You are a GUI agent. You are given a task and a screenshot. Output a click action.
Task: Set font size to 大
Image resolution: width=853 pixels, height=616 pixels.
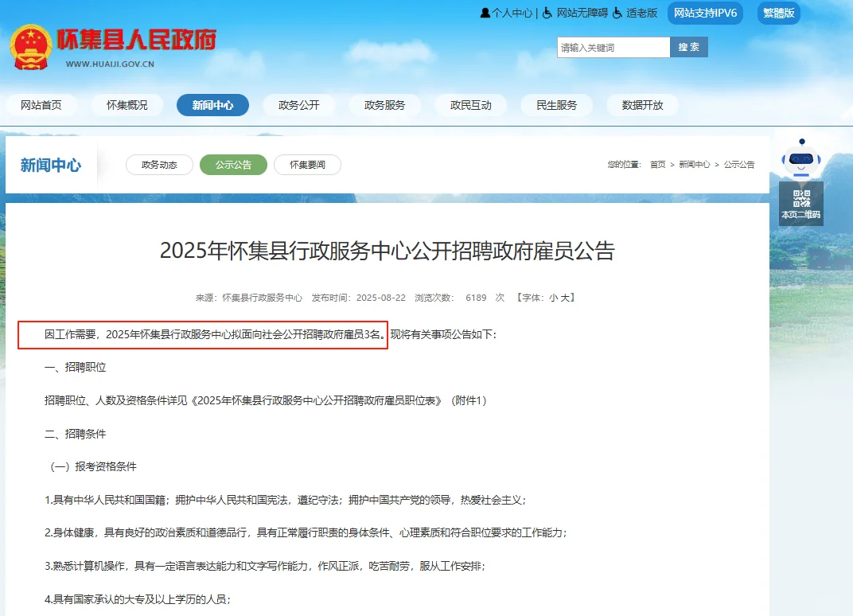tap(565, 298)
